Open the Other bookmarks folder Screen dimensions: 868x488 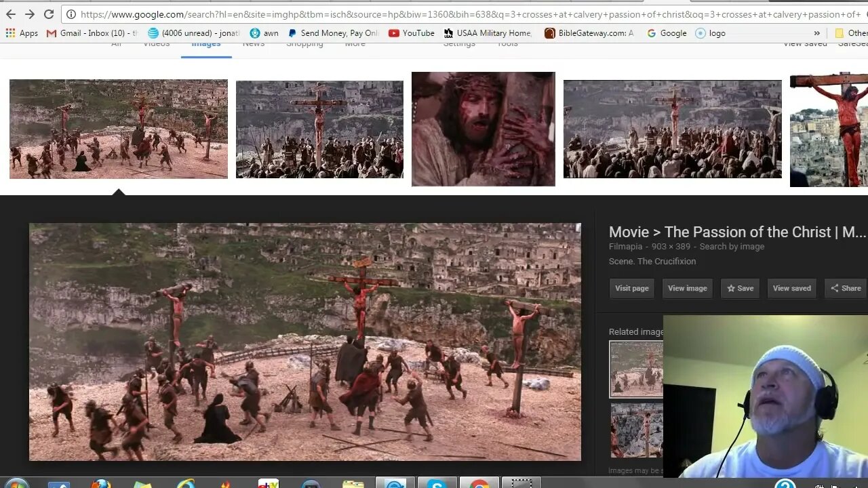(x=851, y=33)
